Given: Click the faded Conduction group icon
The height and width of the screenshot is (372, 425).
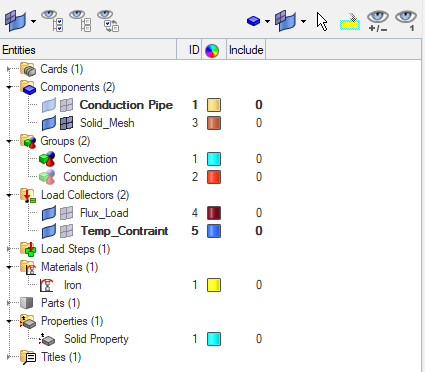Looking at the screenshot, I should click(x=47, y=177).
